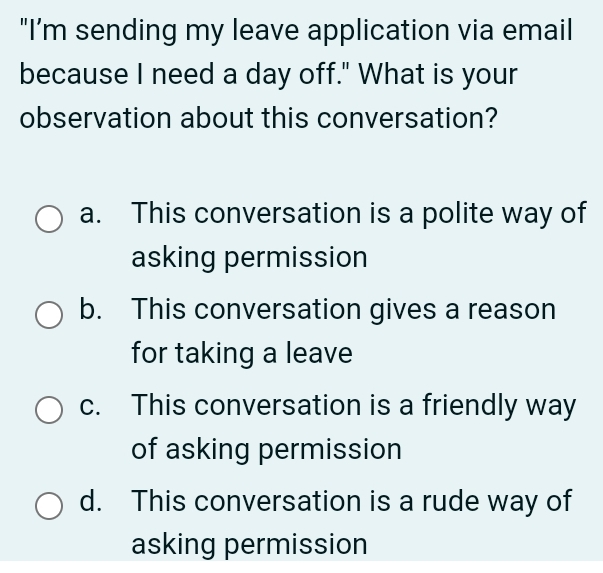Select radio button for option a

tap(49, 219)
